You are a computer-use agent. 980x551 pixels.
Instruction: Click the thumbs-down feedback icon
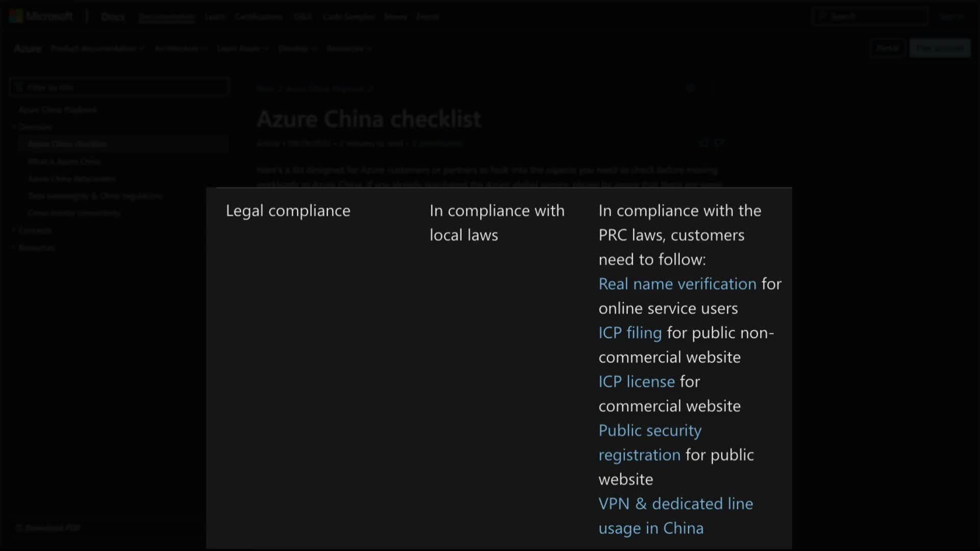click(x=719, y=143)
